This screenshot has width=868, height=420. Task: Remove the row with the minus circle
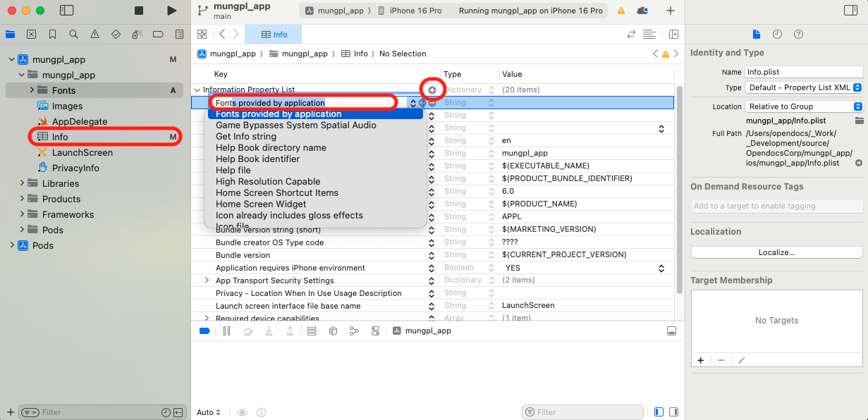click(432, 103)
